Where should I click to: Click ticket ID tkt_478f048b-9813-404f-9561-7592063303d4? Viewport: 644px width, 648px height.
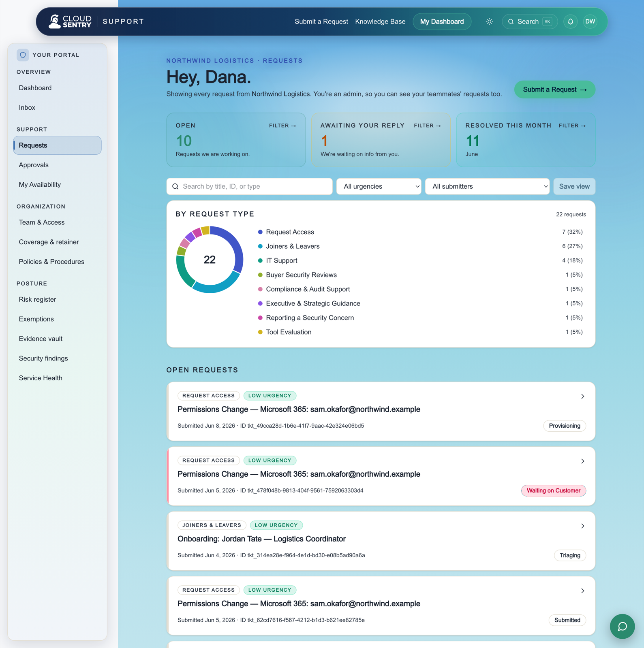tap(306, 490)
